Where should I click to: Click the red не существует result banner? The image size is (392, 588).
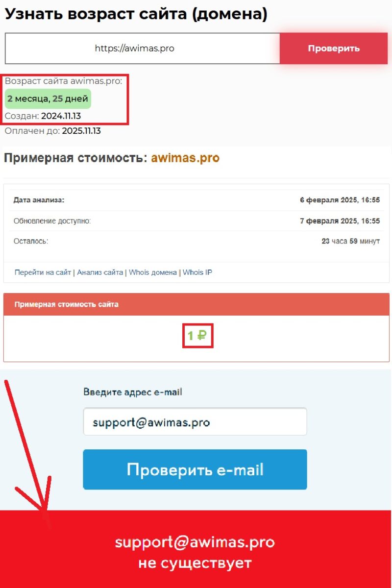pyautogui.click(x=196, y=549)
